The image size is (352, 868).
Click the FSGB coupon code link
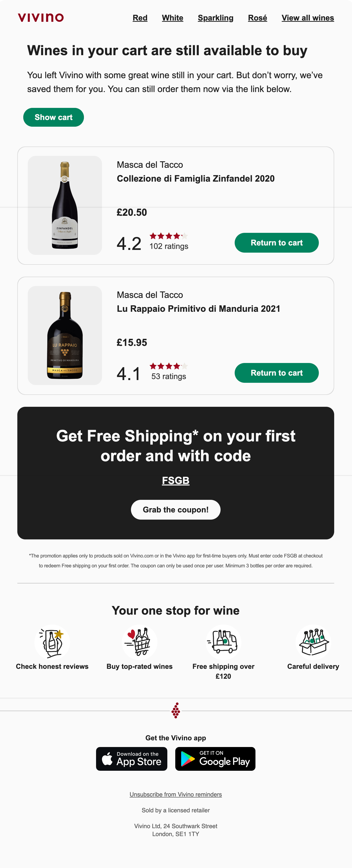point(176,480)
